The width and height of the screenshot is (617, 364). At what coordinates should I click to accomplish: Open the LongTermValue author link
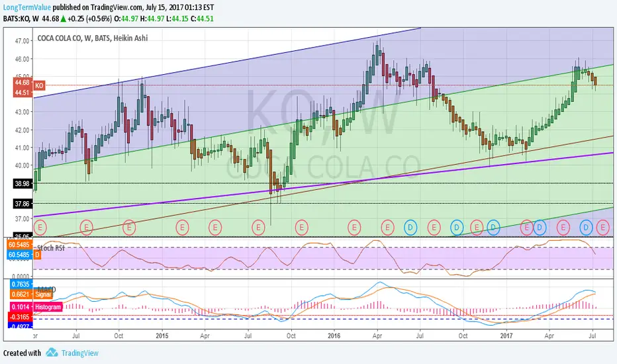27,7
